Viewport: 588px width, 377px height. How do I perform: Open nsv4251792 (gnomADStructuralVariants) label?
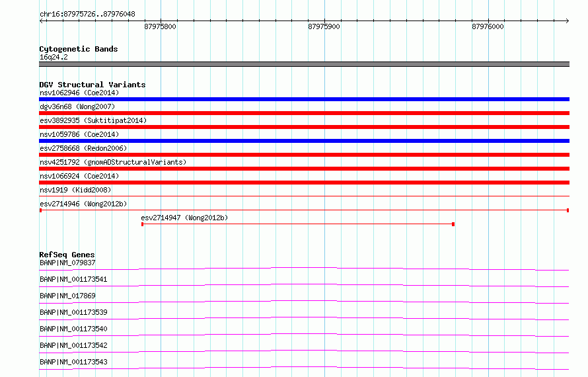click(x=113, y=162)
